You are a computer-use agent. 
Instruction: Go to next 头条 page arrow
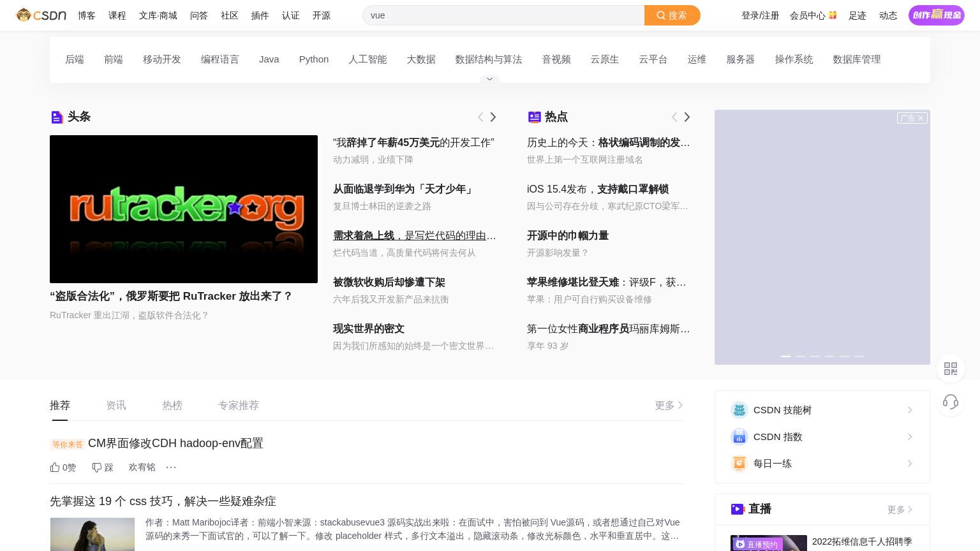[493, 117]
